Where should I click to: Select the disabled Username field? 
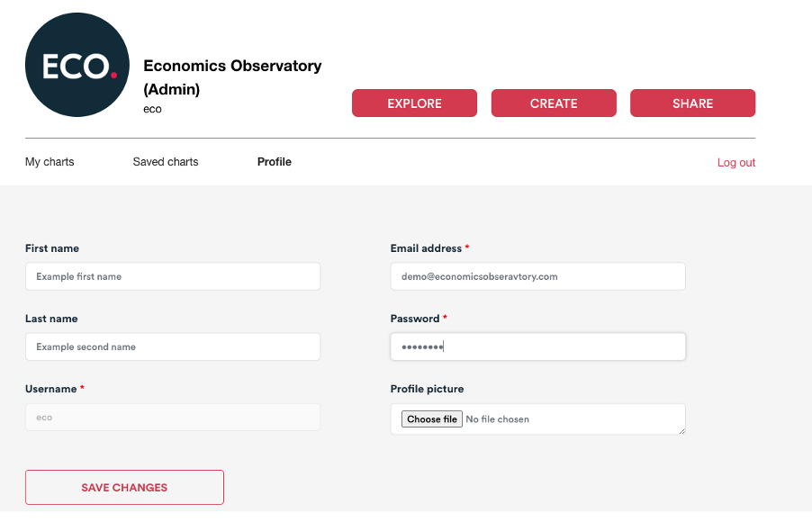click(173, 418)
